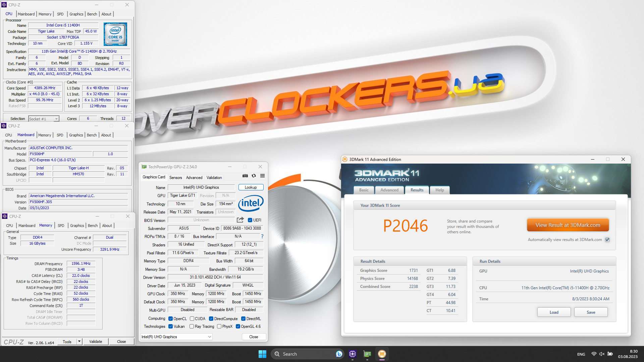Click the Save button in Run Details
This screenshot has height=362, width=644.
click(x=591, y=312)
